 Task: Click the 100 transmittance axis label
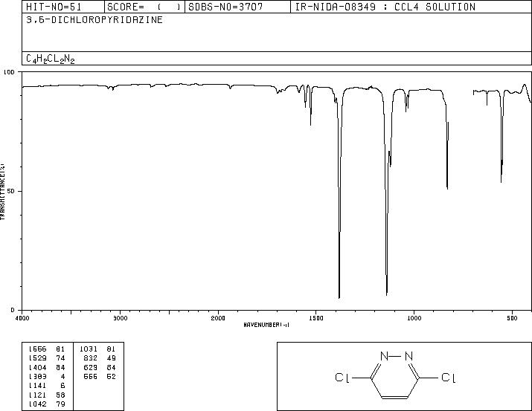tap(9, 72)
